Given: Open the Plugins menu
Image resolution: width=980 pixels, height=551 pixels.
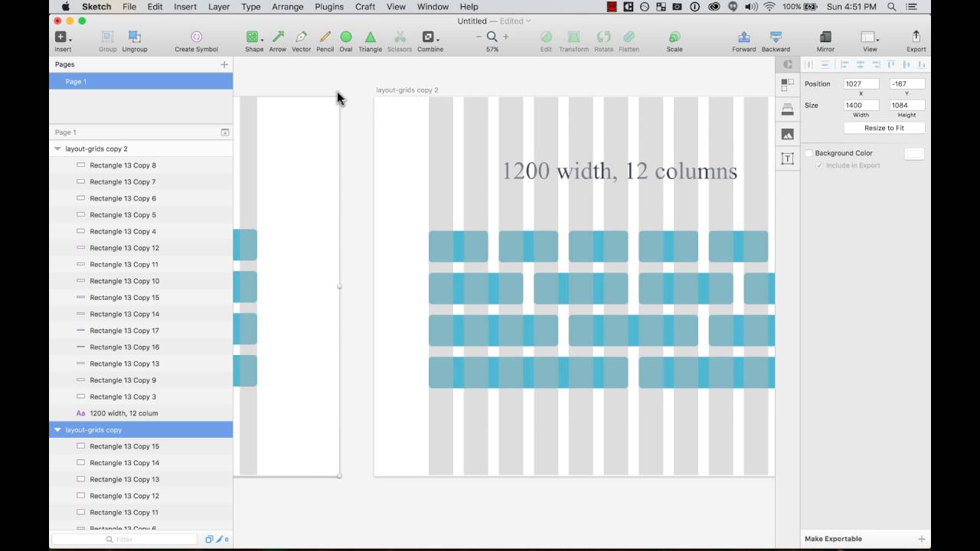Looking at the screenshot, I should (329, 6).
